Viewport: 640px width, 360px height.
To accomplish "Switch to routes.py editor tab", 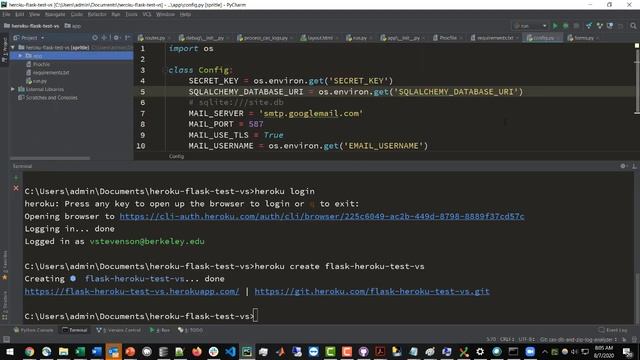I will point(154,38).
